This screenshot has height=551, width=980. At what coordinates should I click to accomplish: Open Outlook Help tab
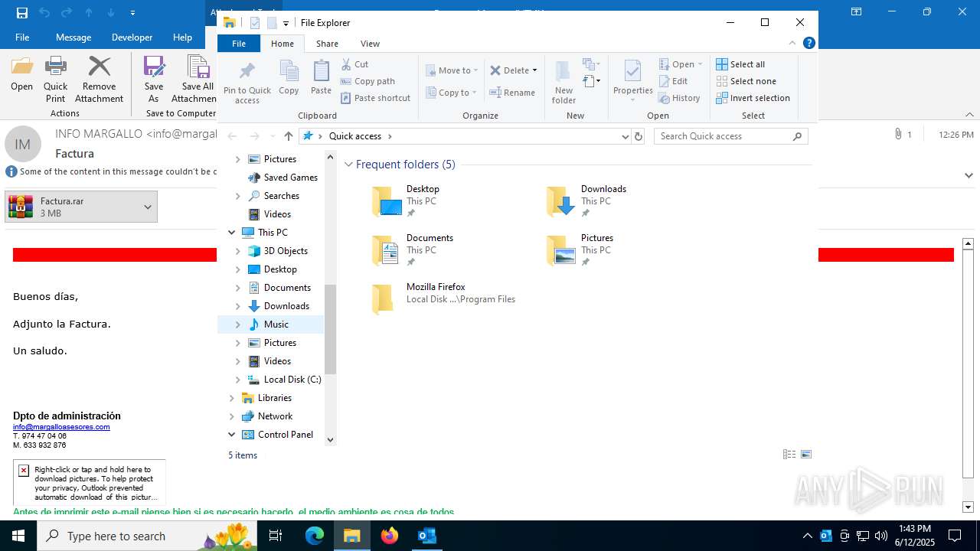[x=182, y=37]
